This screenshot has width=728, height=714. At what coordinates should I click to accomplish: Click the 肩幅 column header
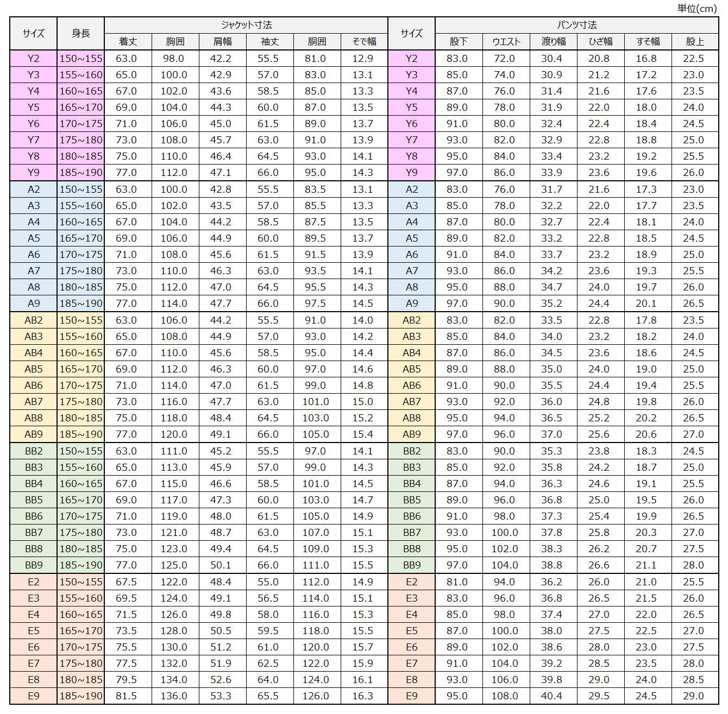[222, 42]
